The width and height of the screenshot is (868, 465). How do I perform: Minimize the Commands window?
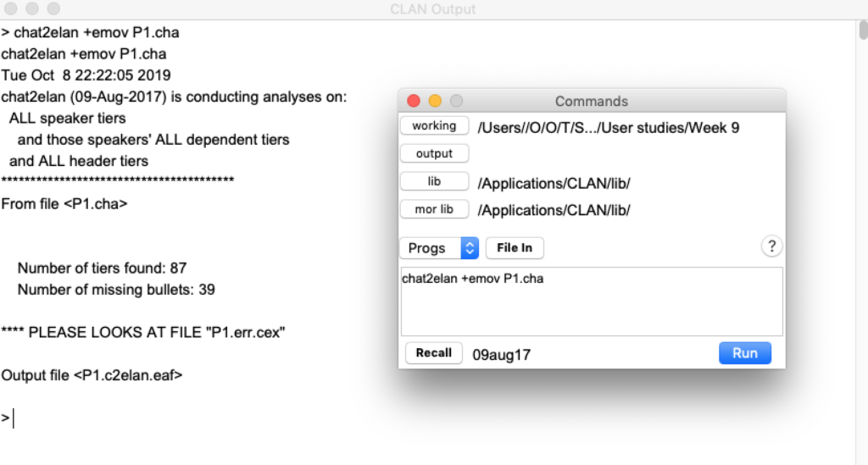point(435,101)
